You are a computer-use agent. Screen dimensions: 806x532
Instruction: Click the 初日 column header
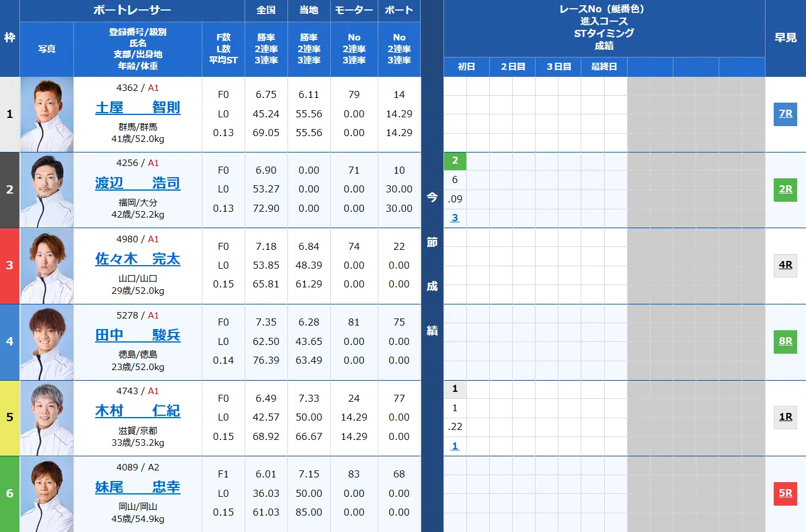tap(466, 67)
